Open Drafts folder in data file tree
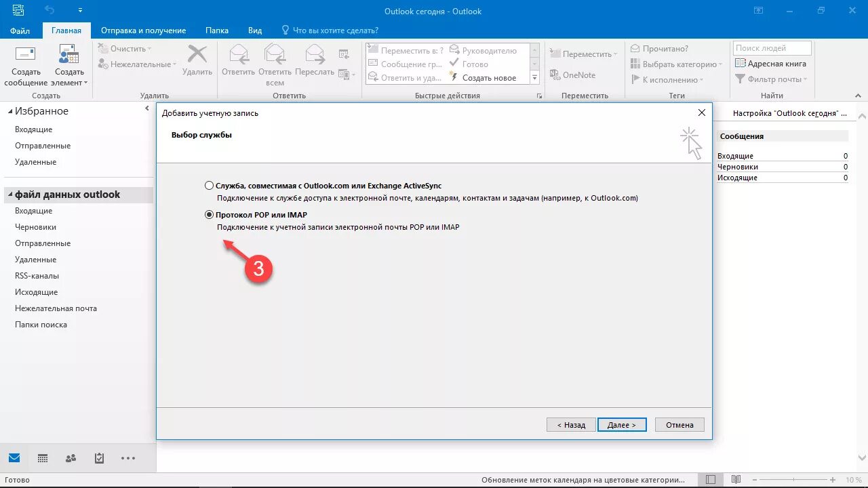868x488 pixels. (35, 227)
